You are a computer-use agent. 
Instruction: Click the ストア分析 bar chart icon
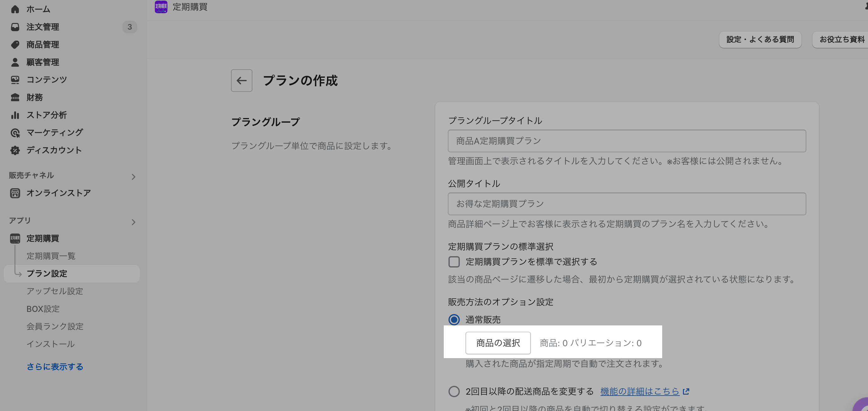click(x=15, y=115)
